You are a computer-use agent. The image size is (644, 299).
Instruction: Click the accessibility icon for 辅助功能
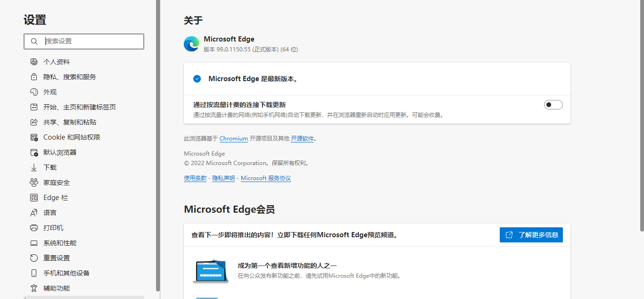pyautogui.click(x=34, y=288)
